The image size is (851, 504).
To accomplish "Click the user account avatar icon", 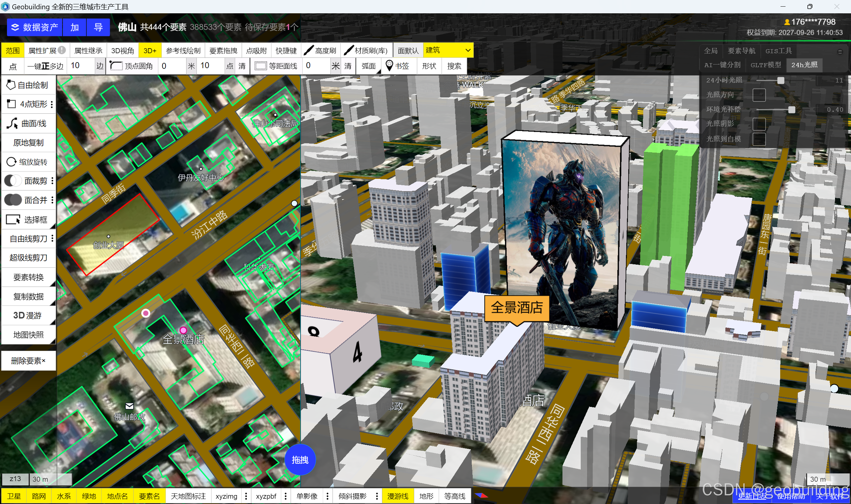I will click(787, 22).
